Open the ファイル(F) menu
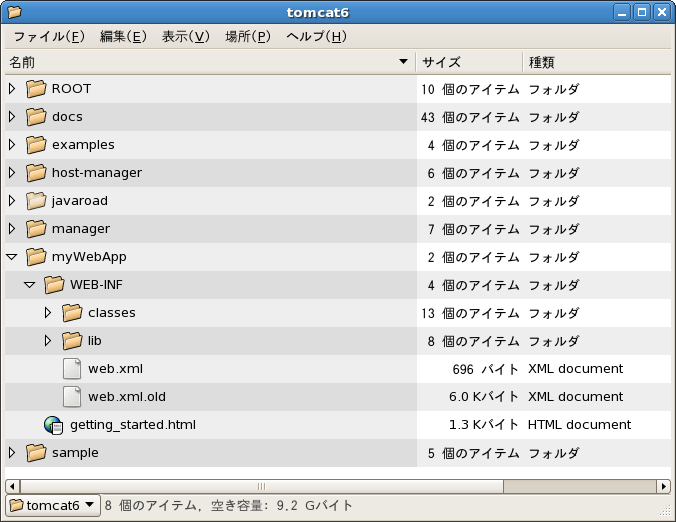The width and height of the screenshot is (676, 522). (x=49, y=37)
